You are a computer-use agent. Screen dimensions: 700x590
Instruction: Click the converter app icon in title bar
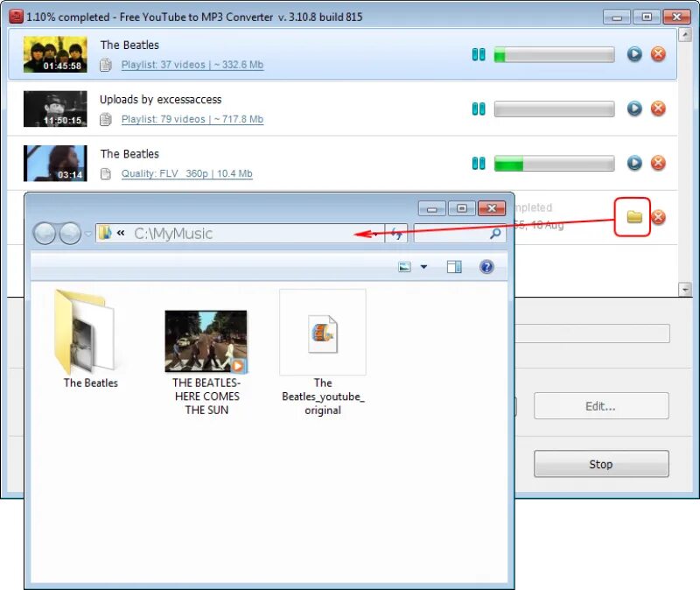click(16, 17)
